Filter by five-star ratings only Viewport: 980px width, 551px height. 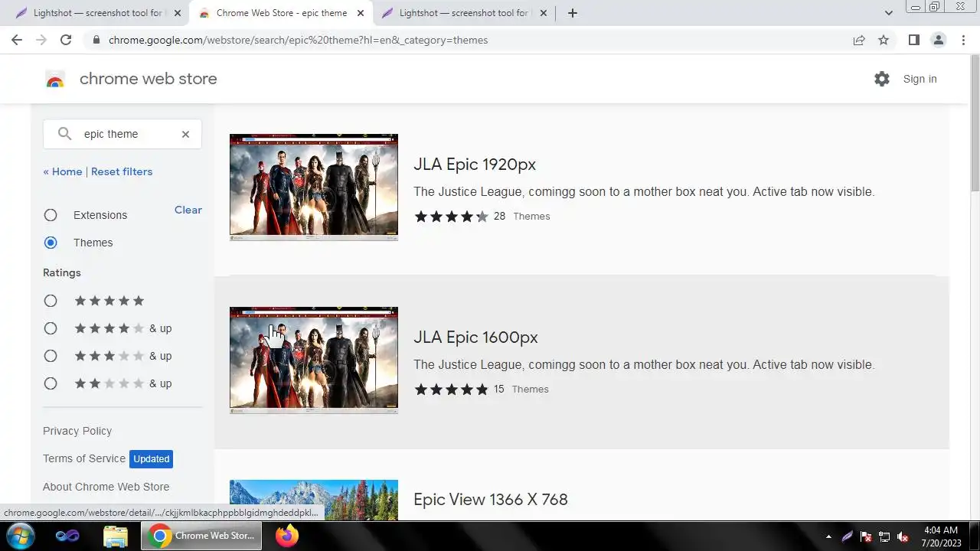pos(51,301)
